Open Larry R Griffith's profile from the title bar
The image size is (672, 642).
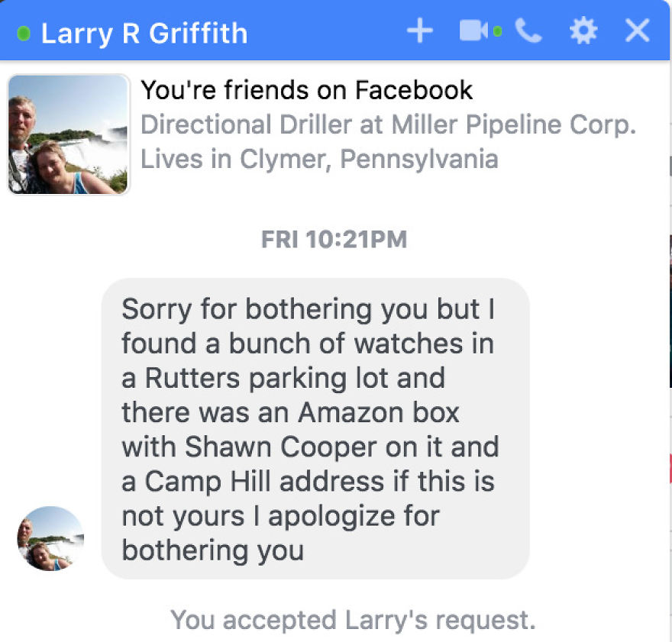145,33
